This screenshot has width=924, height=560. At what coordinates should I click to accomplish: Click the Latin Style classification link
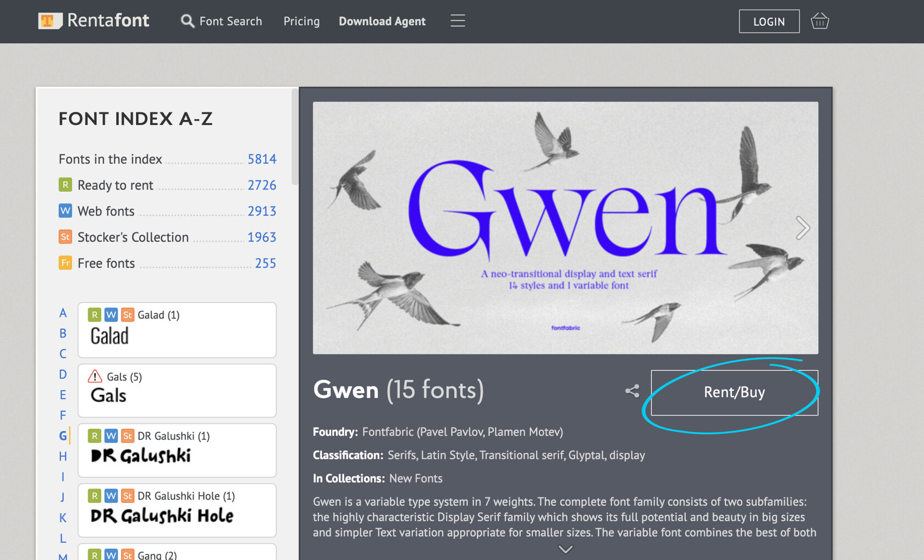(x=448, y=455)
